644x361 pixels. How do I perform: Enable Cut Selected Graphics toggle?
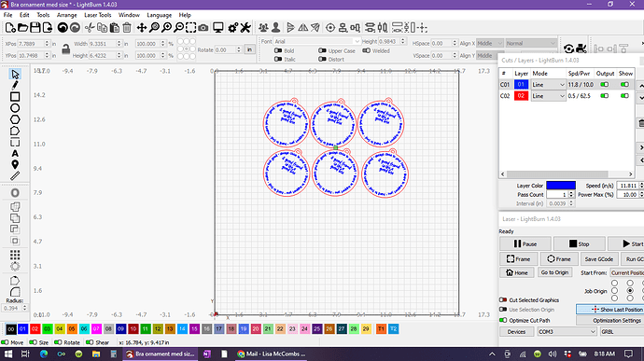(503, 299)
